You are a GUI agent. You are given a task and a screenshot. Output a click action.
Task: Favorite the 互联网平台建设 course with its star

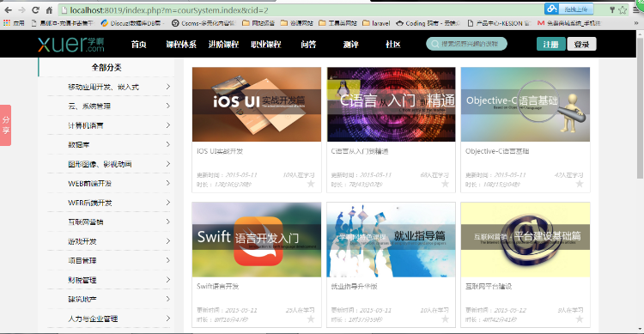coord(580,319)
